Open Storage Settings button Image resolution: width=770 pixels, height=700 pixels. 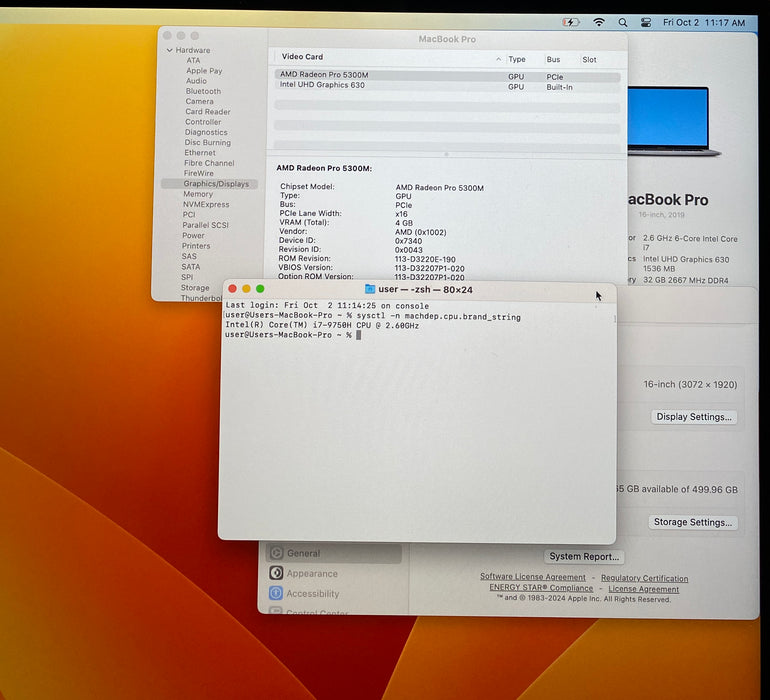click(x=692, y=522)
